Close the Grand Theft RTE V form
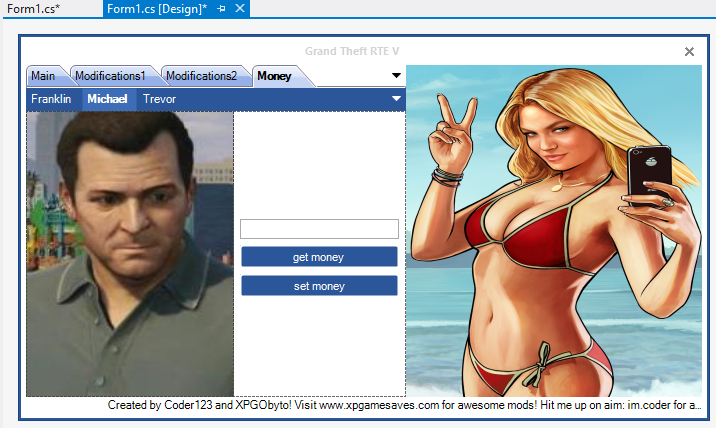 click(689, 51)
